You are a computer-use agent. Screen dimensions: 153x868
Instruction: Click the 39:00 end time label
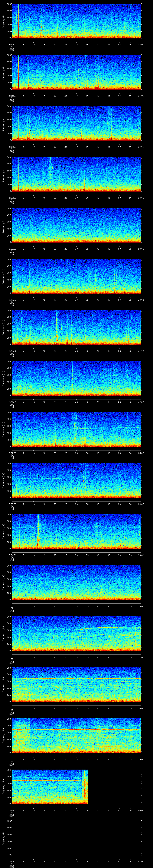(x=141, y=759)
